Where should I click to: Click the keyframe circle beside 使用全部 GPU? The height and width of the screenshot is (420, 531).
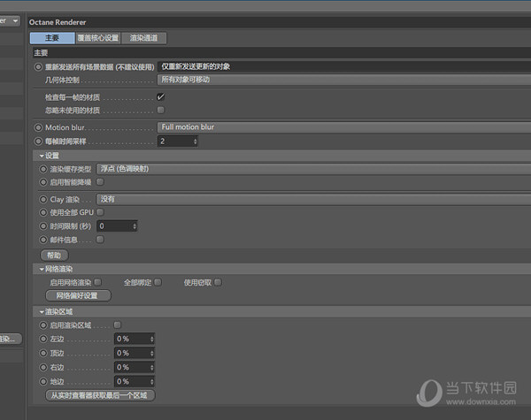point(43,212)
